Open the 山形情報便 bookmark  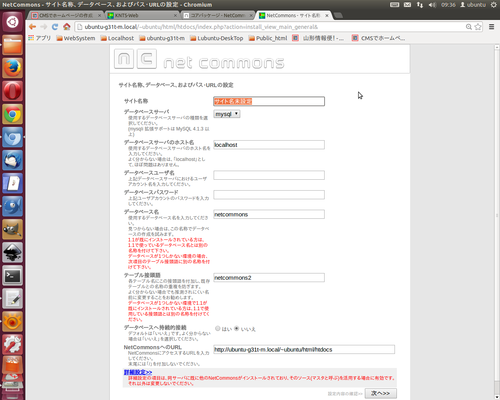(x=318, y=38)
